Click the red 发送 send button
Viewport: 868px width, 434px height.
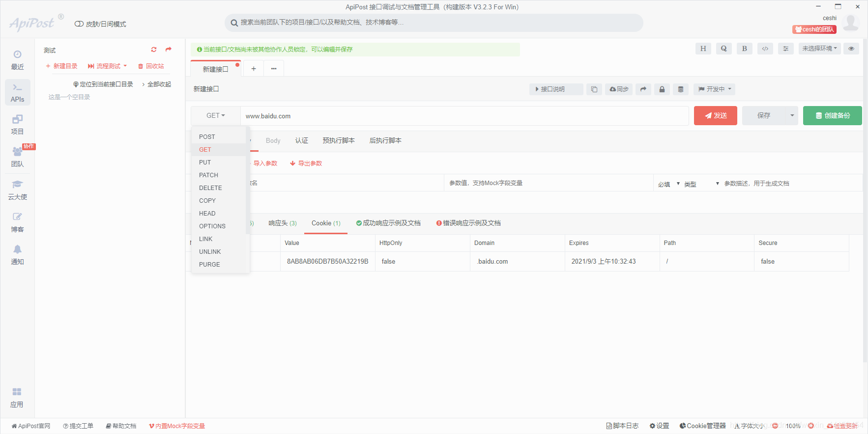pos(716,116)
